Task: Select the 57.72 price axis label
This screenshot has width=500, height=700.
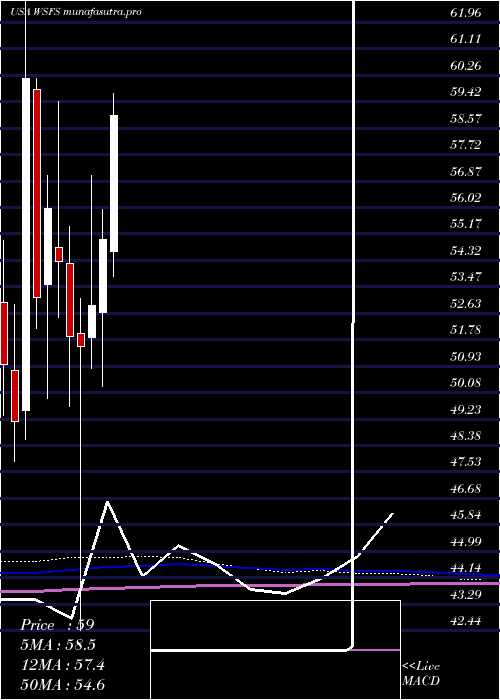Action: tap(466, 145)
